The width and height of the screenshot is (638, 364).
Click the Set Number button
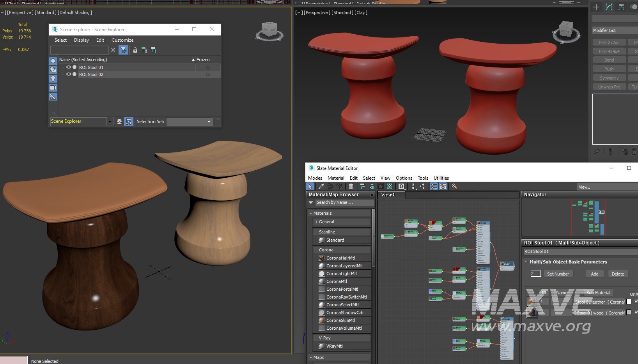[558, 274]
